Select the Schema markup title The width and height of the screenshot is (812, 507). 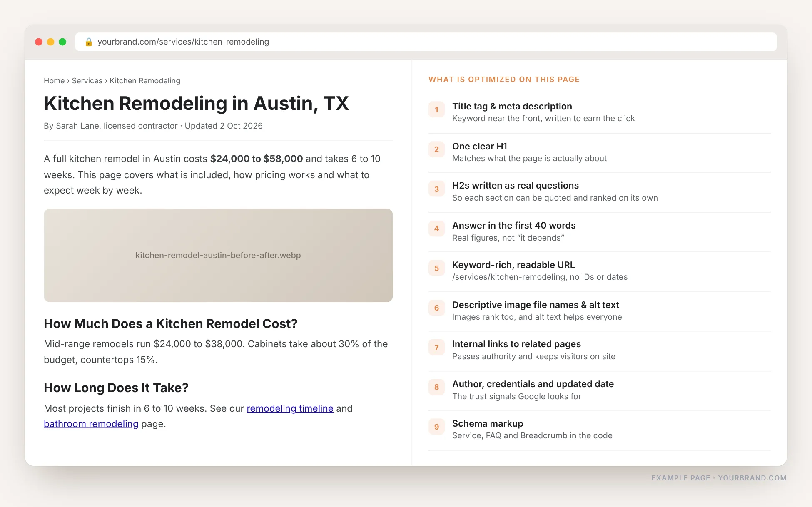488,423
